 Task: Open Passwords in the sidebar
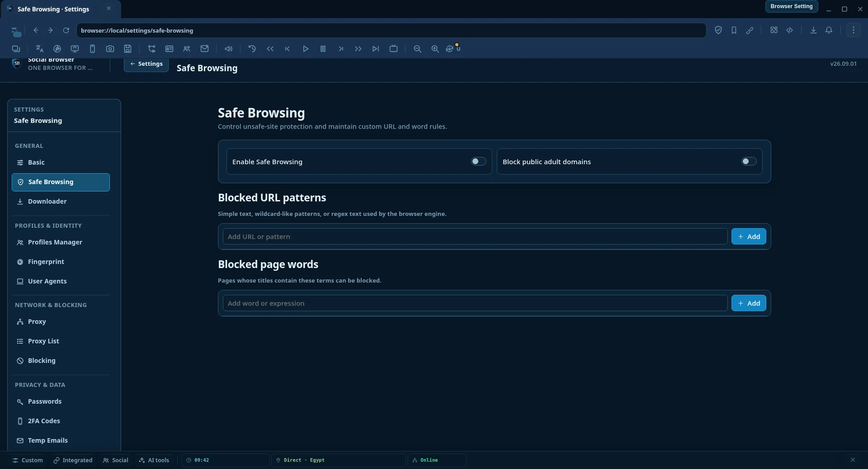[61, 402]
